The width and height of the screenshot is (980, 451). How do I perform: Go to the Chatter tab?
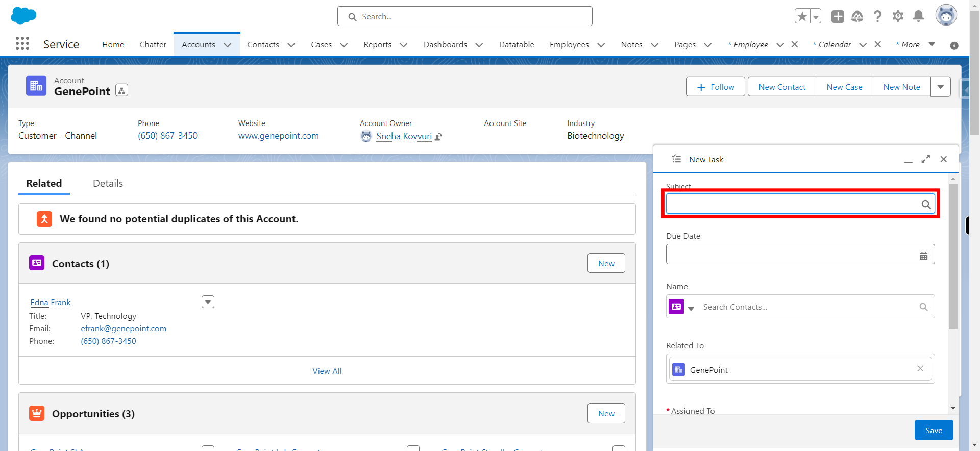tap(153, 45)
